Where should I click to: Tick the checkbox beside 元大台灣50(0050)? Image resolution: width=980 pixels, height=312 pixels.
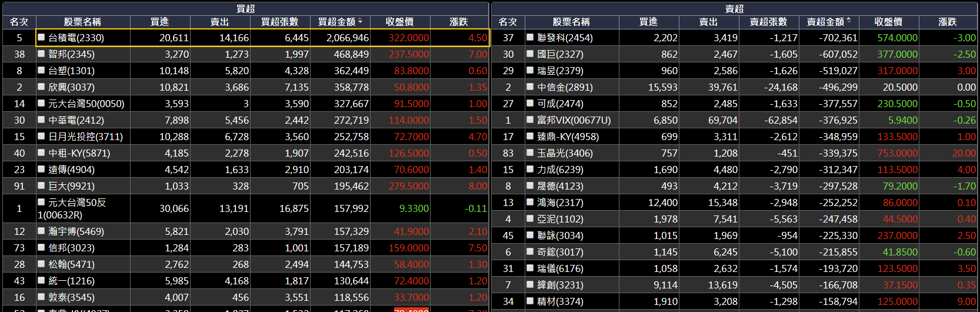[x=41, y=103]
